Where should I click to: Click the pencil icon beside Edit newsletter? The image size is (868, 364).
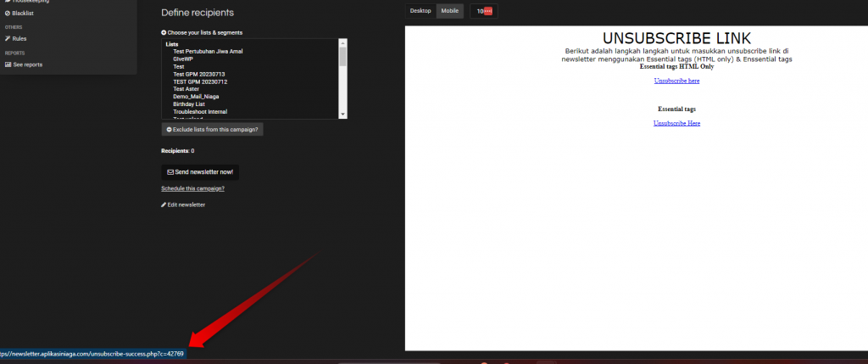(x=164, y=204)
